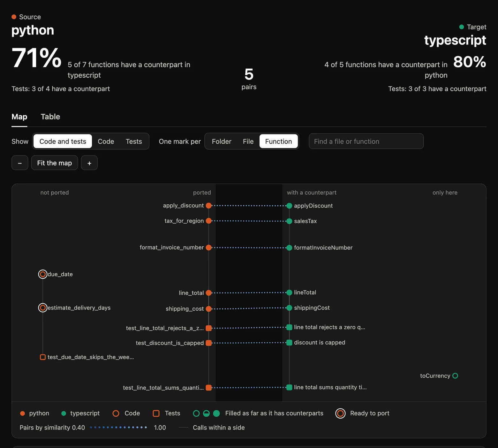Switch to the Table tab
Screen dimensions: 498x448
(x=50, y=117)
